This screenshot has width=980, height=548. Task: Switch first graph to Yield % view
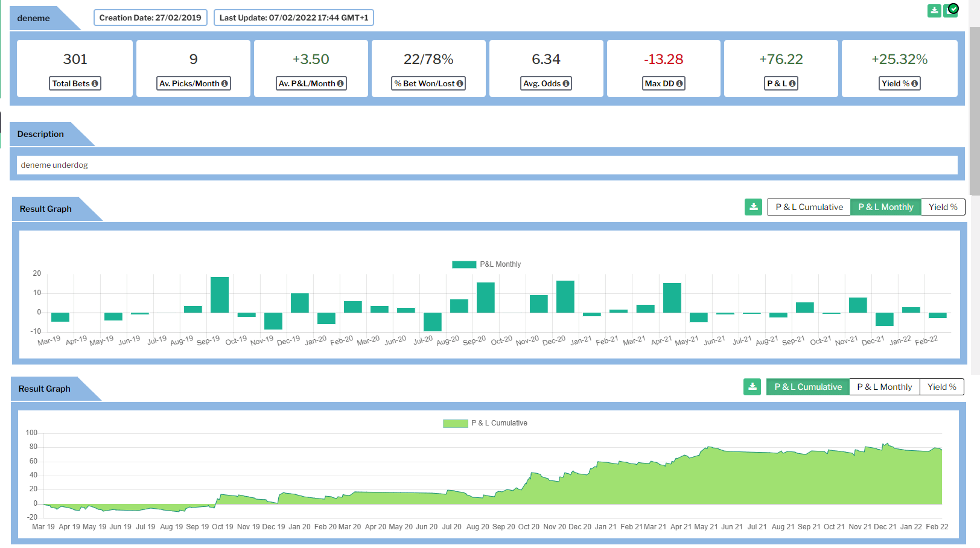(x=943, y=207)
